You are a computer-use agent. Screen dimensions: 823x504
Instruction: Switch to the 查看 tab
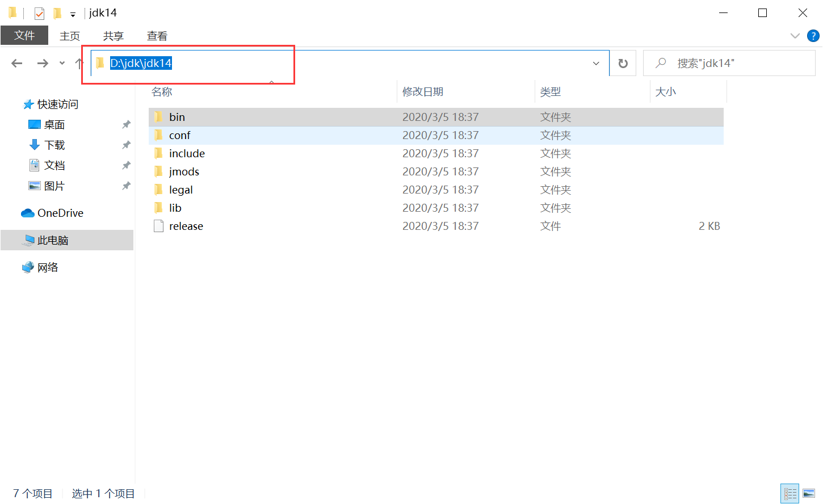point(157,35)
